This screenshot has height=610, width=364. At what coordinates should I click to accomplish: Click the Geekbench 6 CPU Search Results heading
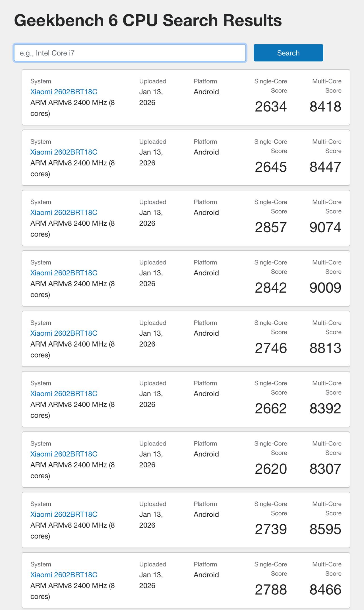coord(148,20)
